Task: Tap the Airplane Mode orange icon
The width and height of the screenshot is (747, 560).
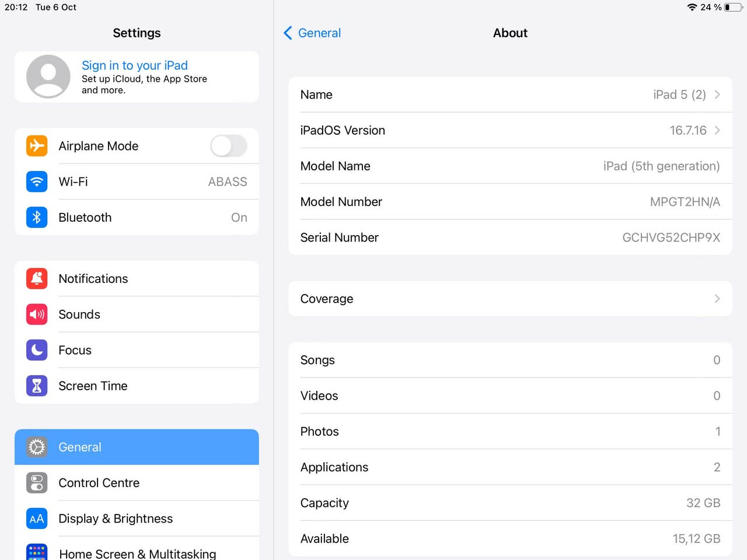Action: coord(37,146)
